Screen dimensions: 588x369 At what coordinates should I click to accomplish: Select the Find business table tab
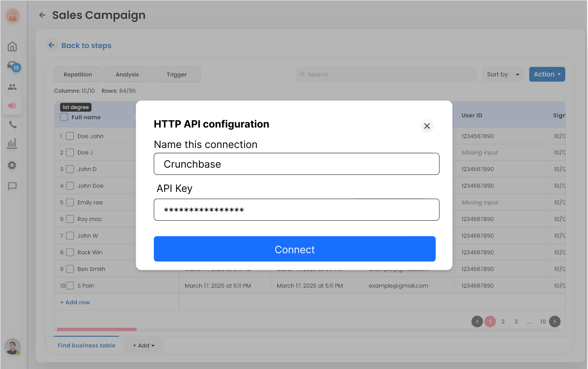click(x=86, y=345)
